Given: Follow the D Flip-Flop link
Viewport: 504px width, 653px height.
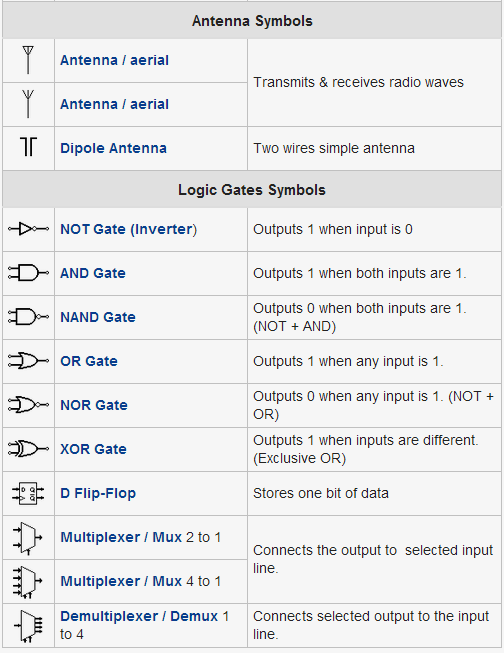Looking at the screenshot, I should coord(98,493).
